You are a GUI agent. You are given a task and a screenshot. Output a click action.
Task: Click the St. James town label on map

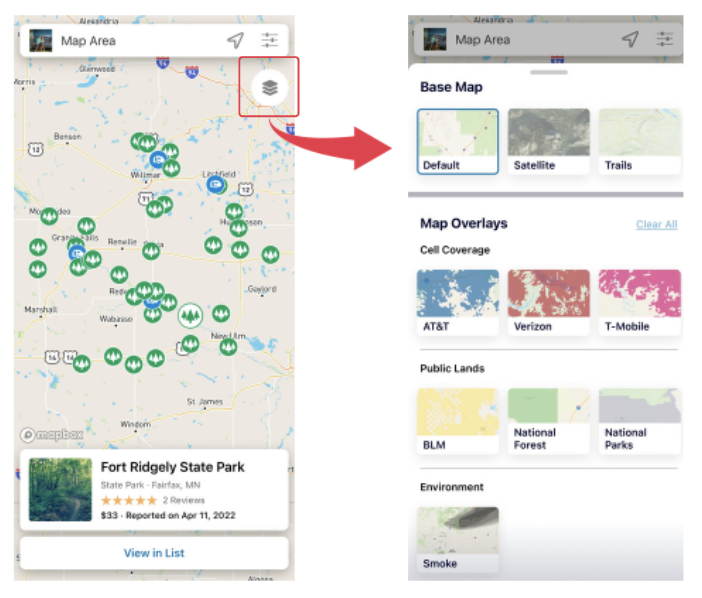tap(205, 402)
